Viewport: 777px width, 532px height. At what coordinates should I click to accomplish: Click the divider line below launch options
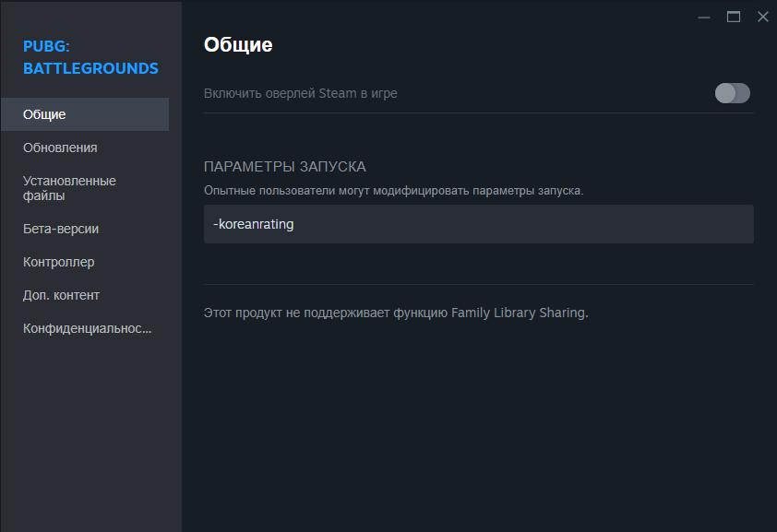click(x=478, y=284)
